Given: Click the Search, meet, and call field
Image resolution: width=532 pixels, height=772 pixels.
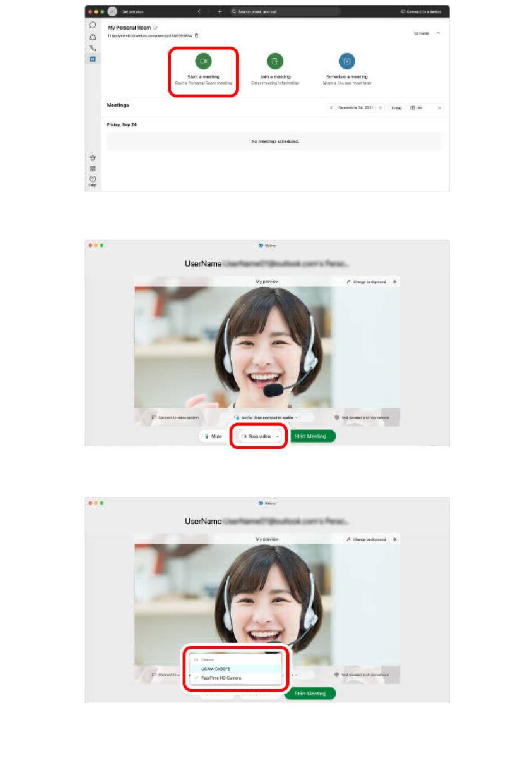Looking at the screenshot, I should (284, 11).
